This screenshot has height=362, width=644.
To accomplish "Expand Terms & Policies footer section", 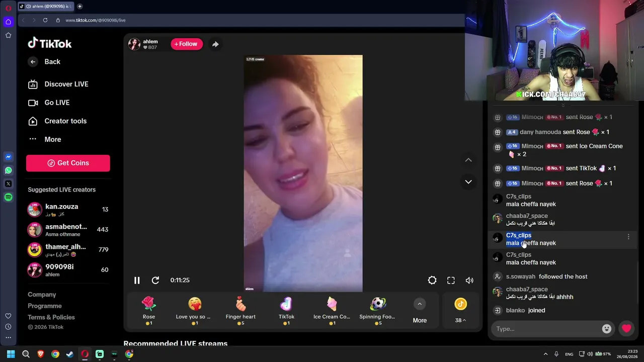I will (x=51, y=317).
